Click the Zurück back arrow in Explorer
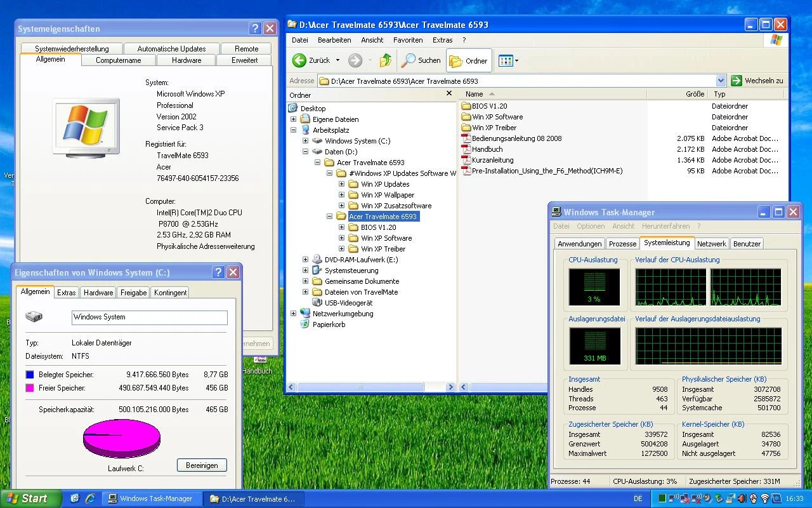Image resolution: width=812 pixels, height=508 pixels. [x=299, y=60]
